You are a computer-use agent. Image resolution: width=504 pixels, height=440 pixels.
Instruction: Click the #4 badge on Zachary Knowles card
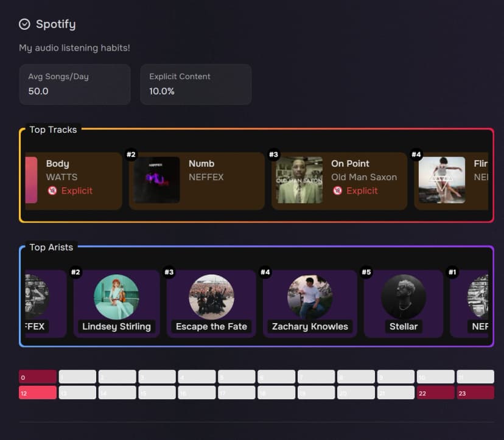[265, 272]
